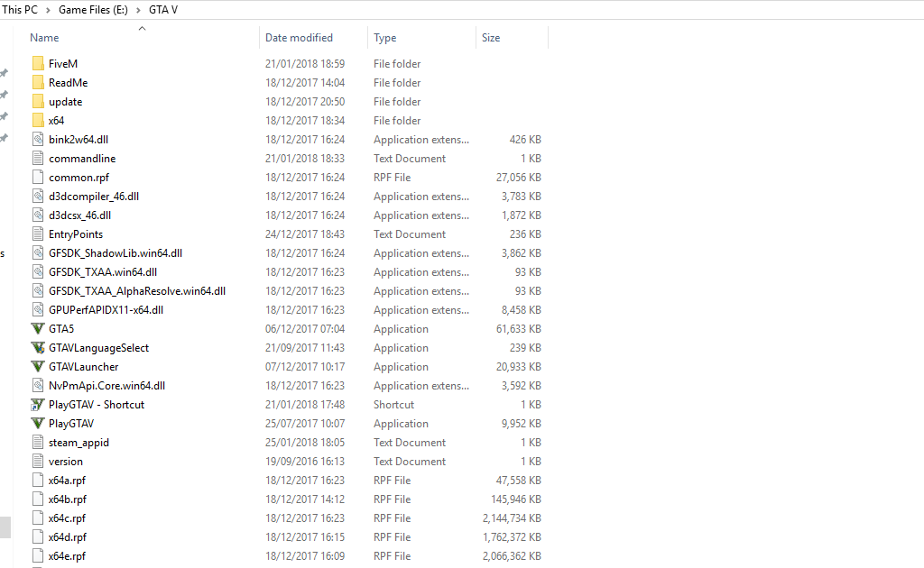924x568 pixels.
Task: Click the x64e.rpf file icon
Action: point(38,555)
